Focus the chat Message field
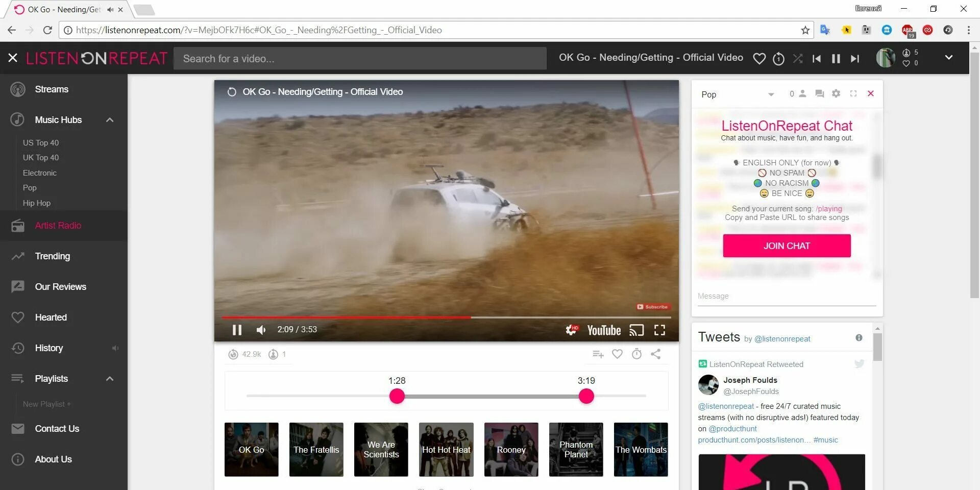This screenshot has height=490, width=980. (x=787, y=297)
